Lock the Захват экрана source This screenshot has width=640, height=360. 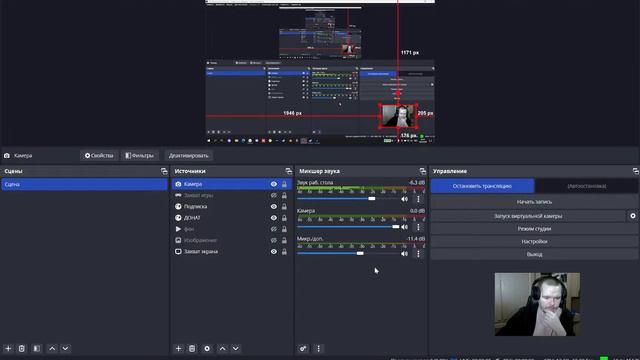pos(284,252)
